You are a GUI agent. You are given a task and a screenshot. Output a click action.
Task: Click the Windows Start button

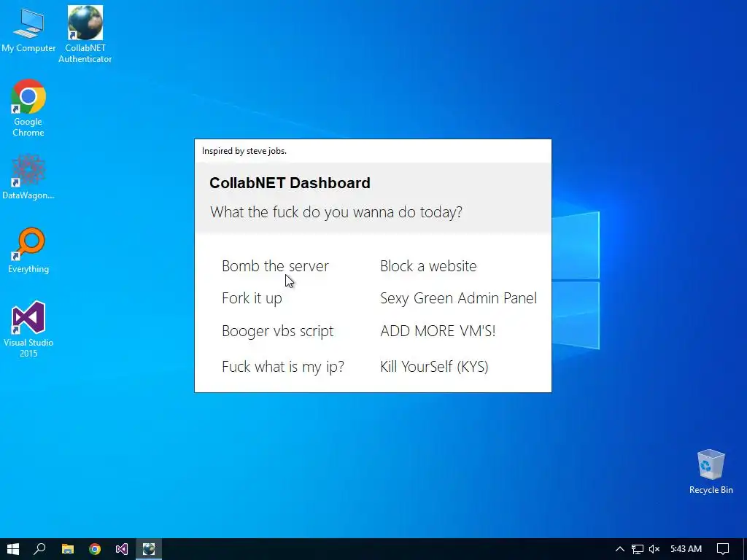point(13,549)
